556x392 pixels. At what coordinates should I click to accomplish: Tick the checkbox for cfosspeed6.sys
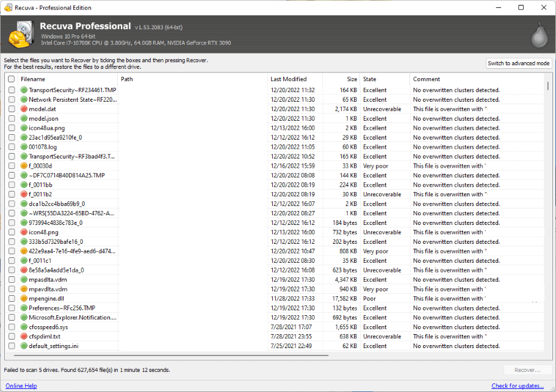(12, 327)
